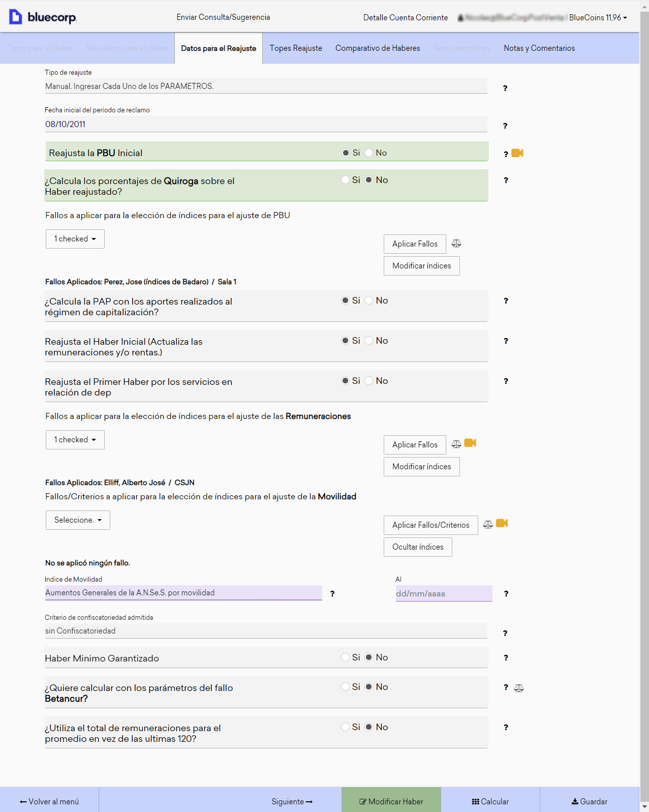Click scales icon next to Betancur question
649x812 pixels.
pos(519,688)
